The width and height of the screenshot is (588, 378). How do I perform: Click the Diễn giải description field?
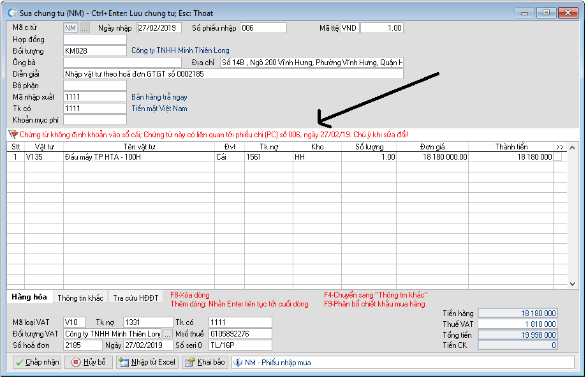coord(233,74)
